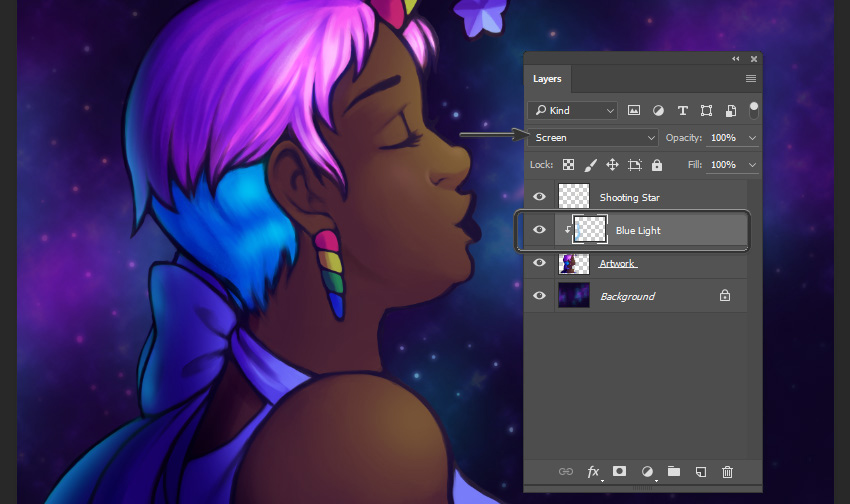Image resolution: width=850 pixels, height=504 pixels.
Task: Click the Opacity 100% value field
Action: (x=724, y=138)
